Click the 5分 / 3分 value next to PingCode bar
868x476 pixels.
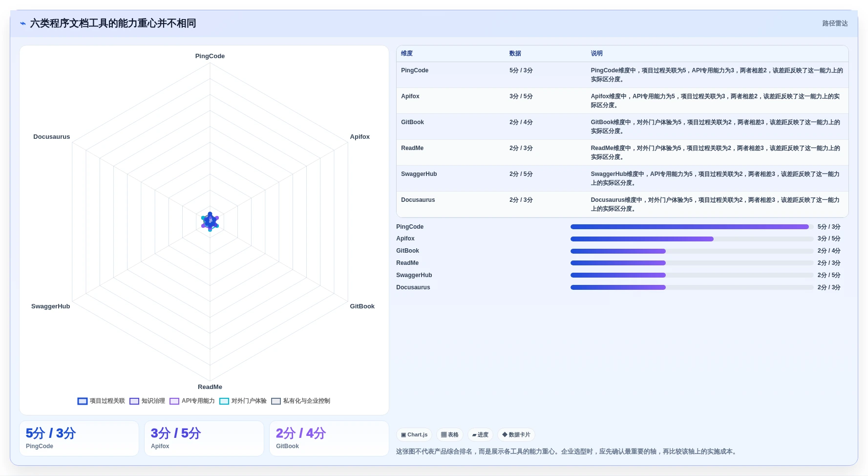coord(829,227)
